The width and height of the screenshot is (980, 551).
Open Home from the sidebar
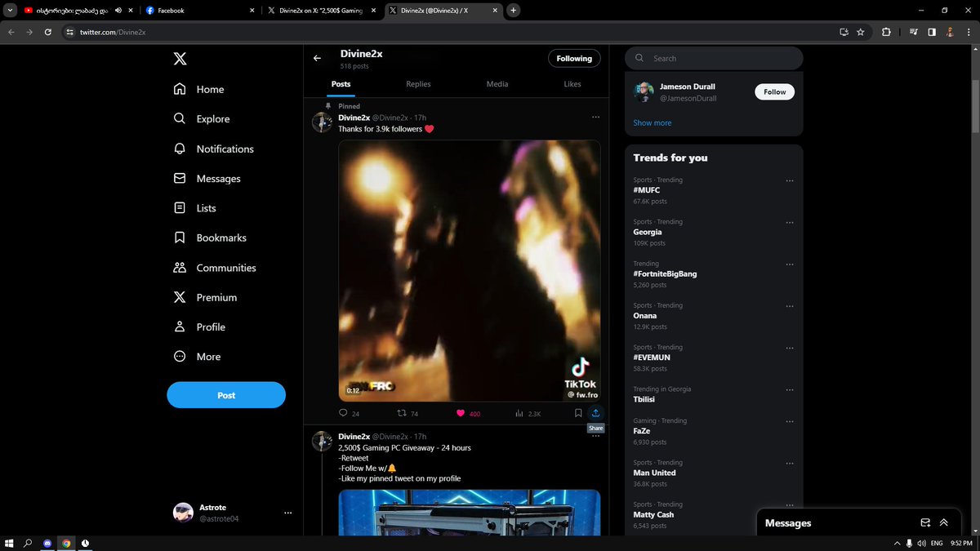pos(198,89)
